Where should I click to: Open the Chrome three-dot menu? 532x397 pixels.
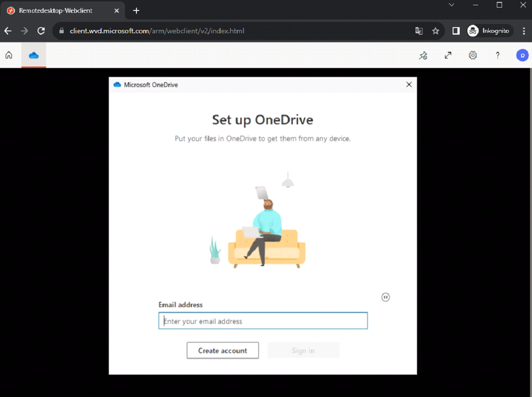(524, 31)
